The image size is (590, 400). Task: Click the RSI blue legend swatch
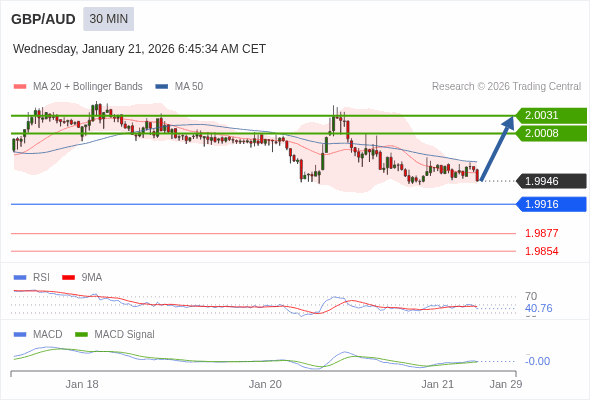(20, 278)
